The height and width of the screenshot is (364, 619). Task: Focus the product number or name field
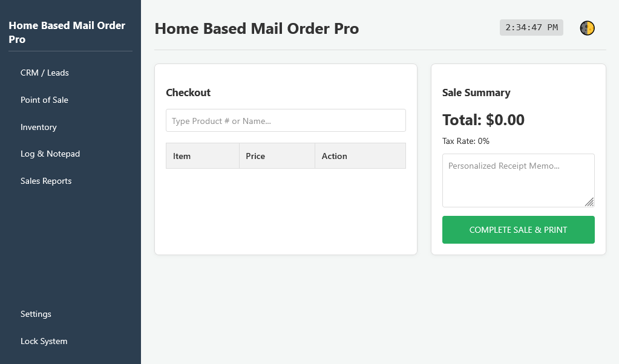pos(286,120)
